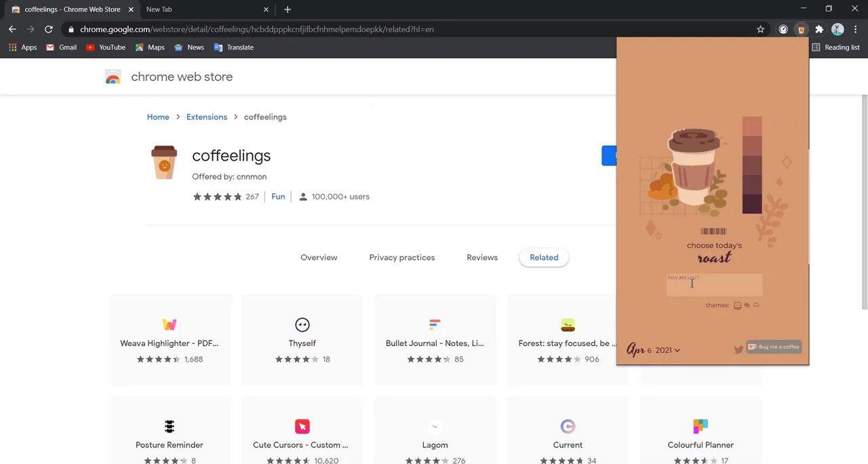The height and width of the screenshot is (464, 868).
Task: Pick the darkest roast color swatch
Action: [x=752, y=205]
